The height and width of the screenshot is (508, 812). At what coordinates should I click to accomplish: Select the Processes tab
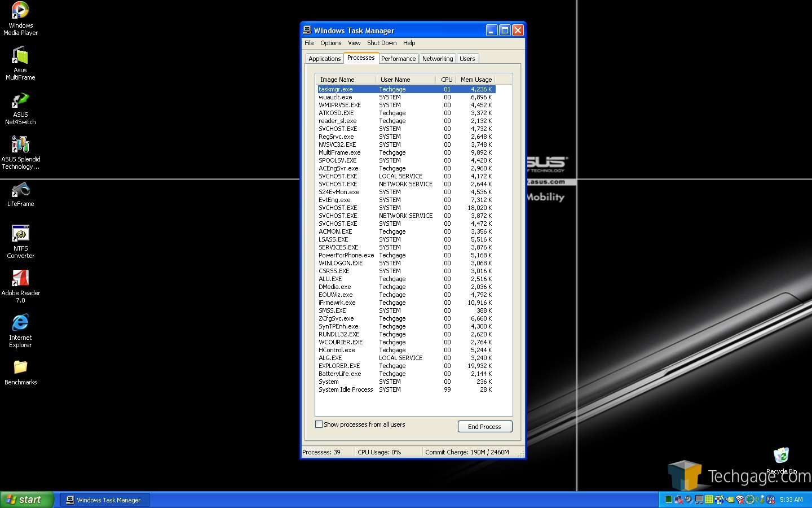tap(361, 58)
